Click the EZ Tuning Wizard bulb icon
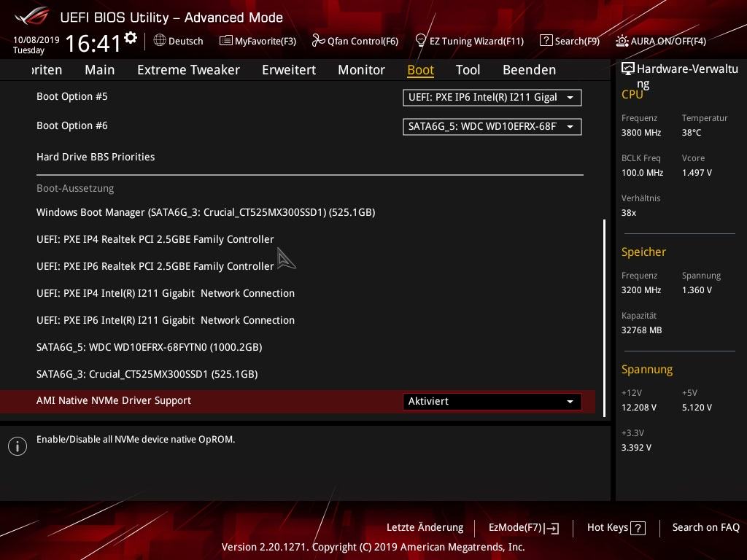Image resolution: width=747 pixels, height=560 pixels. (420, 40)
